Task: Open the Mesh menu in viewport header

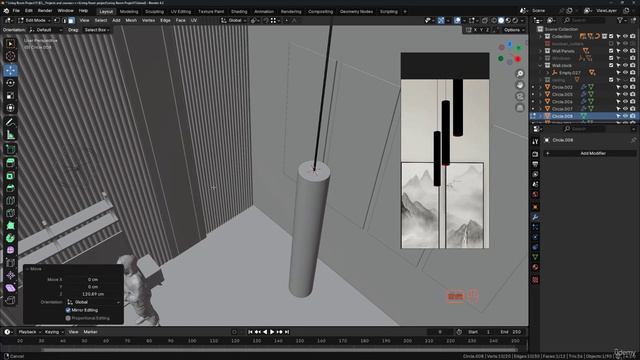Action: (131, 20)
